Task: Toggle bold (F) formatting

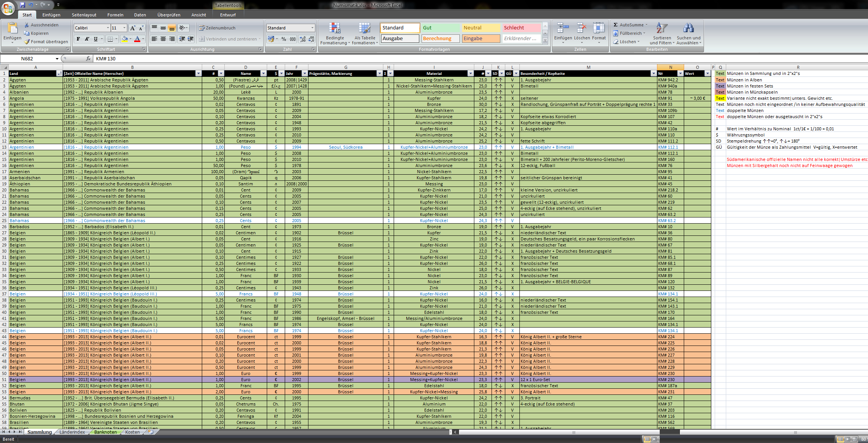Action: coord(78,39)
